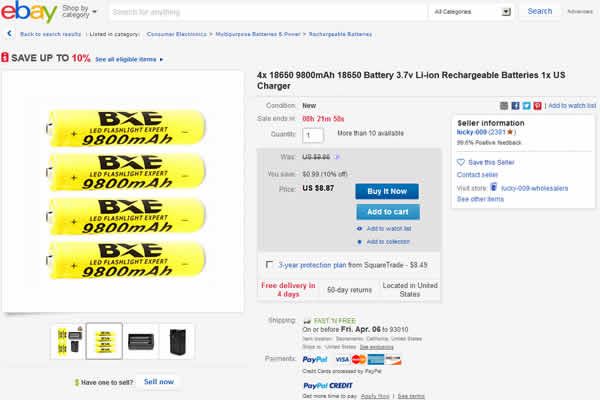
Task: Share listing on Pinterest
Action: [x=538, y=106]
